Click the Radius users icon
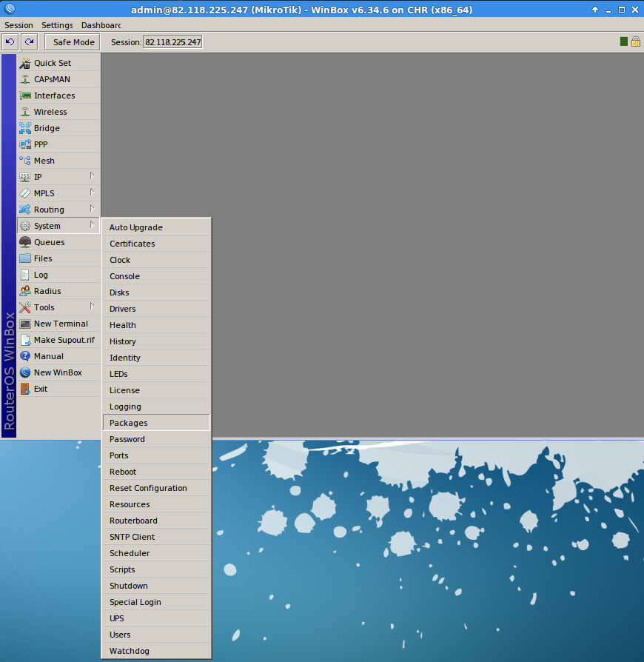This screenshot has height=662, width=644. (25, 291)
